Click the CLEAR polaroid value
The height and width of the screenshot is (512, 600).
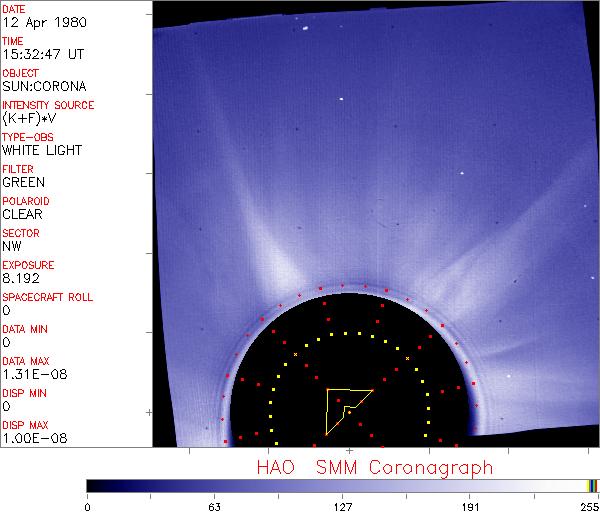coord(23,214)
